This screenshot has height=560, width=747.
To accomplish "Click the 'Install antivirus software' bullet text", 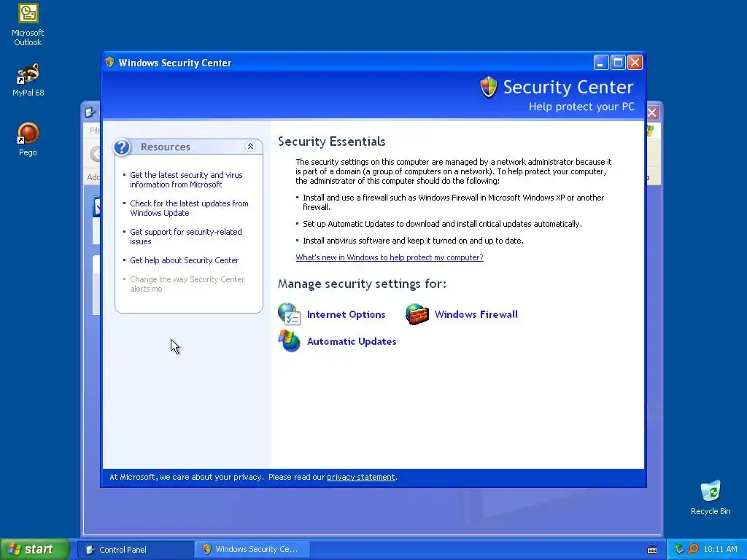I will pyautogui.click(x=413, y=241).
